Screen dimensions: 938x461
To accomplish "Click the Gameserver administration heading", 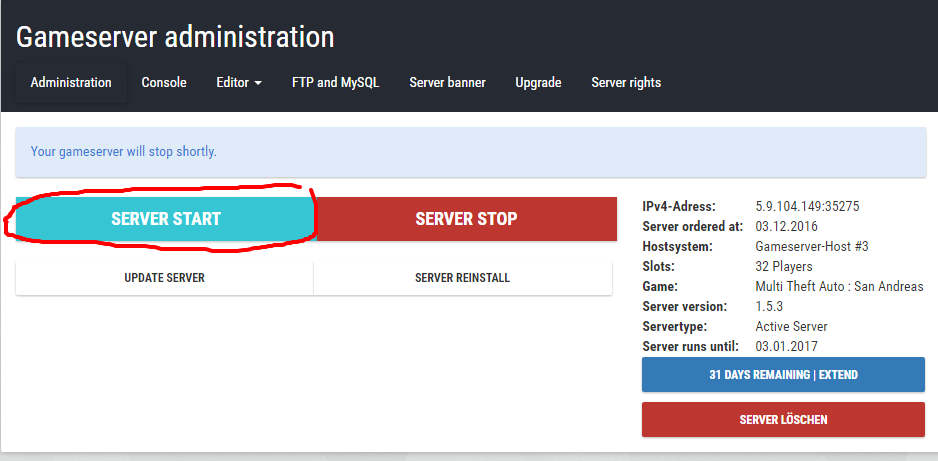I will click(x=175, y=37).
